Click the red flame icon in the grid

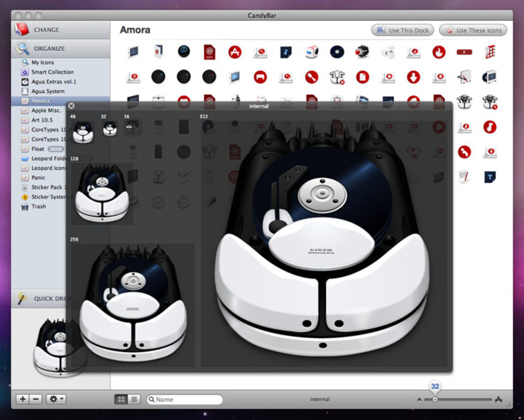tap(439, 52)
